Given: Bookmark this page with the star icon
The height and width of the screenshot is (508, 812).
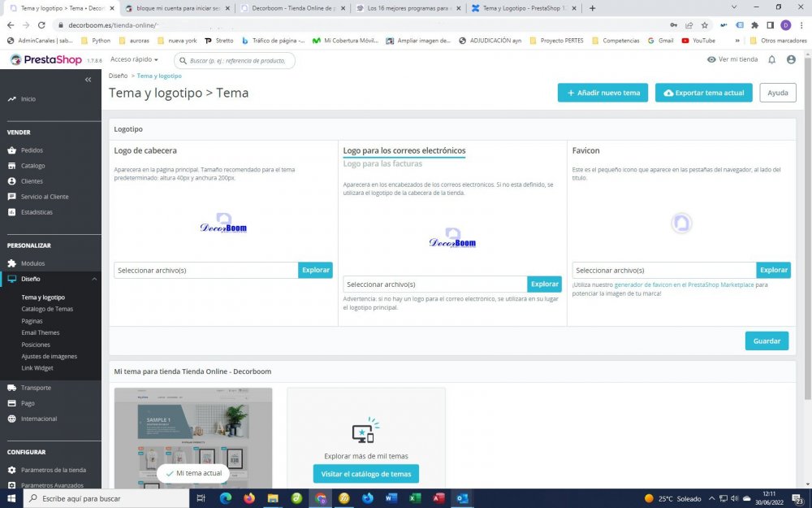Looking at the screenshot, I should click(705, 25).
